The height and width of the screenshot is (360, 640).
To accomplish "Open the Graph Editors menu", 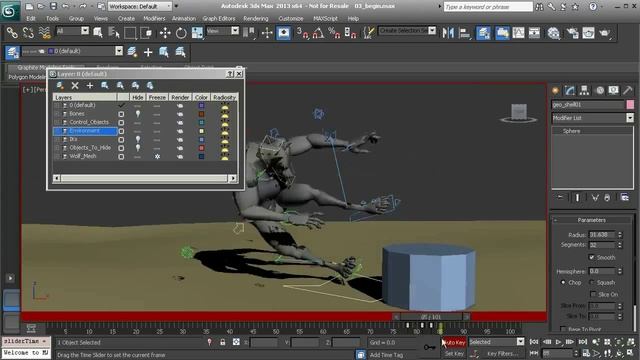I will 219,18.
